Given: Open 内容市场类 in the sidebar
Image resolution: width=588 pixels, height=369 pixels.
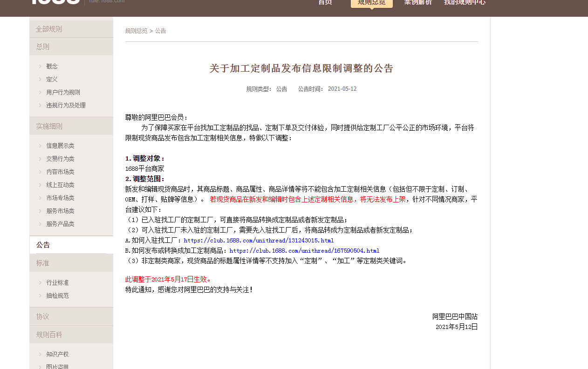Looking at the screenshot, I should [60, 172].
